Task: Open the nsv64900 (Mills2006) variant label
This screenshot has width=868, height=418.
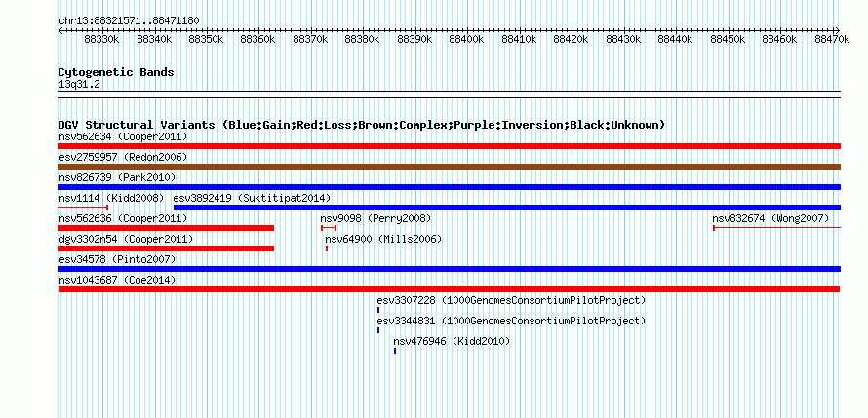Action: pyautogui.click(x=383, y=239)
